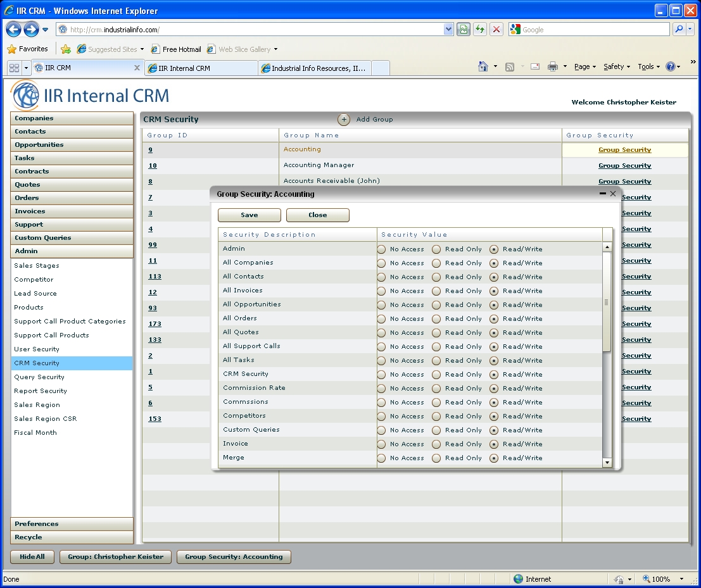This screenshot has width=701, height=588.
Task: Open Group Security link for Accounting Manager
Action: [624, 166]
